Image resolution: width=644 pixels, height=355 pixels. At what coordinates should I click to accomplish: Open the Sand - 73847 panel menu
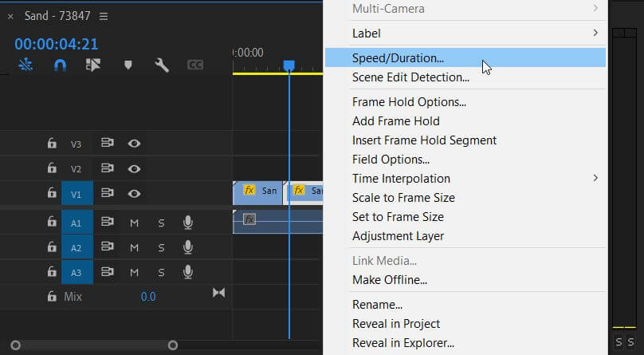pos(104,16)
